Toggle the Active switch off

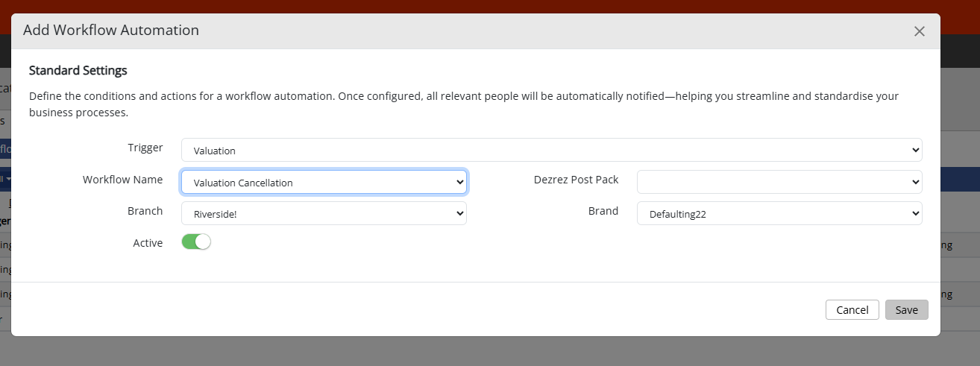pos(196,242)
